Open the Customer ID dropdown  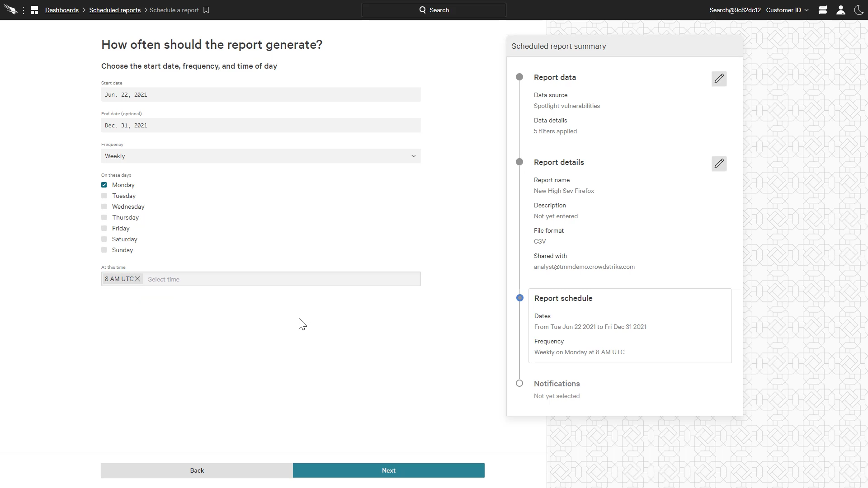pos(787,10)
